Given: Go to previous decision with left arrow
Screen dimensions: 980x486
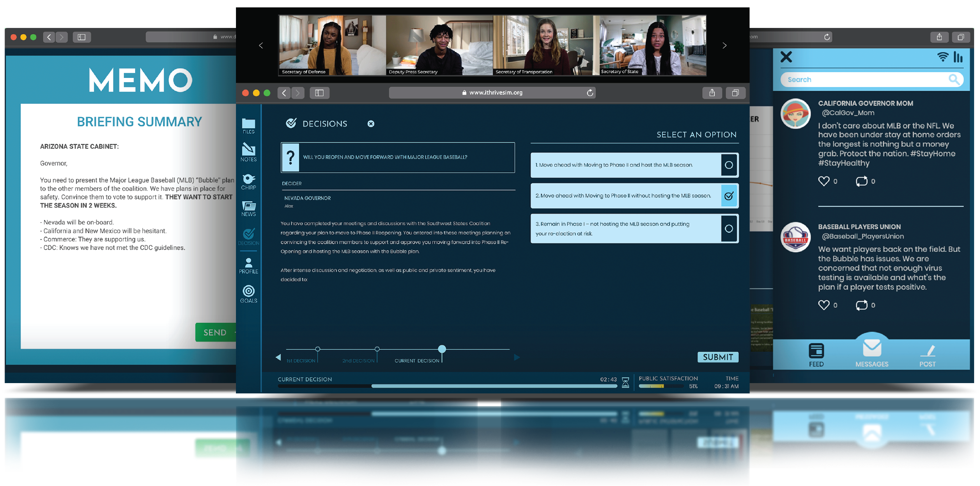Looking at the screenshot, I should pos(278,358).
